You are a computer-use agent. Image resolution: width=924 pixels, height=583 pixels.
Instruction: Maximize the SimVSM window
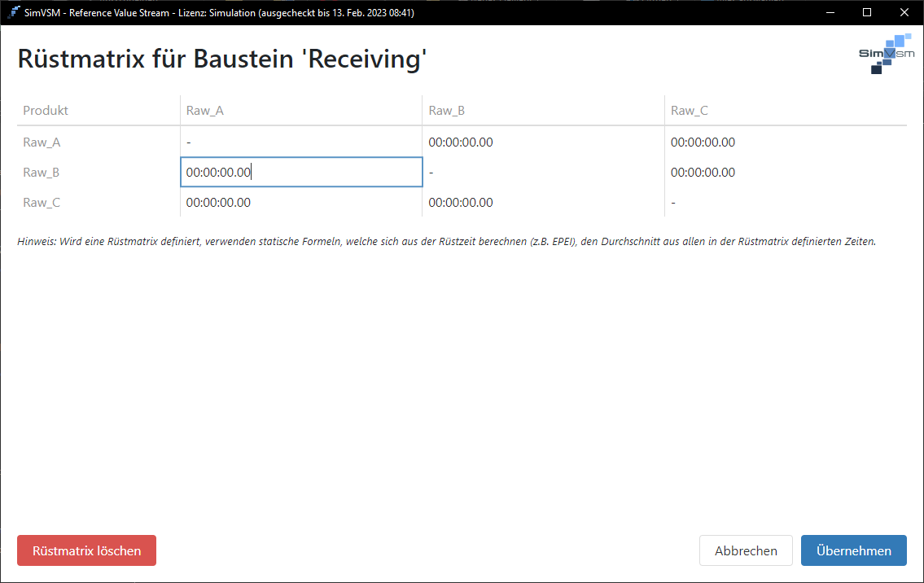(x=867, y=12)
